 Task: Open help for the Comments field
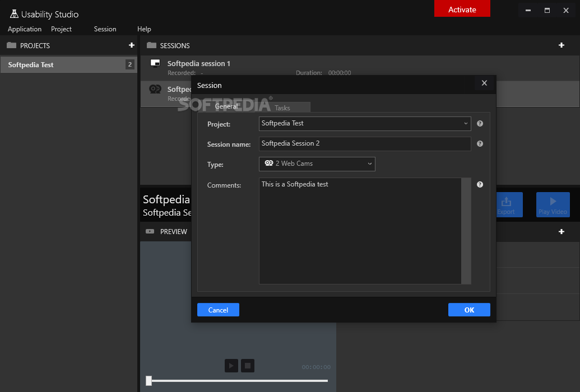coord(480,185)
